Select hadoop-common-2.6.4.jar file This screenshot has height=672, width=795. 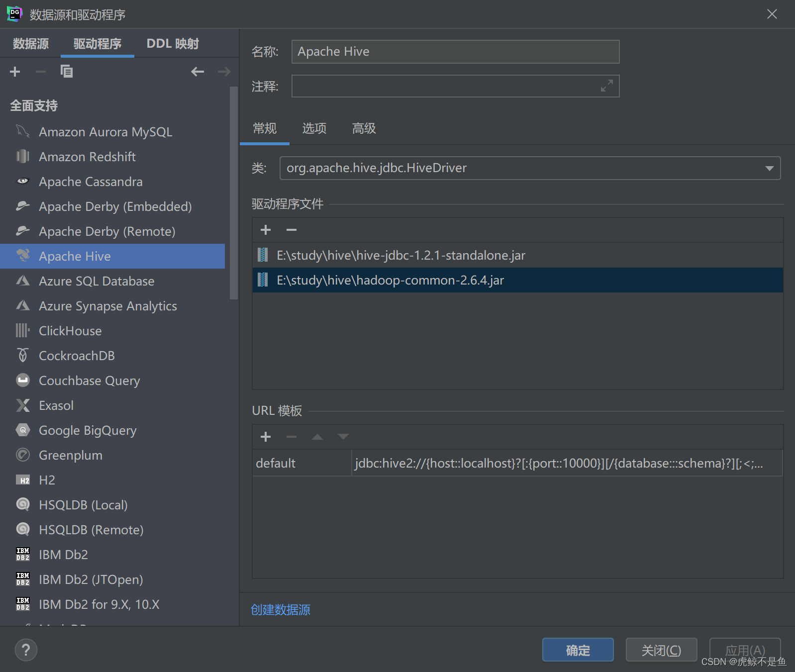point(518,280)
